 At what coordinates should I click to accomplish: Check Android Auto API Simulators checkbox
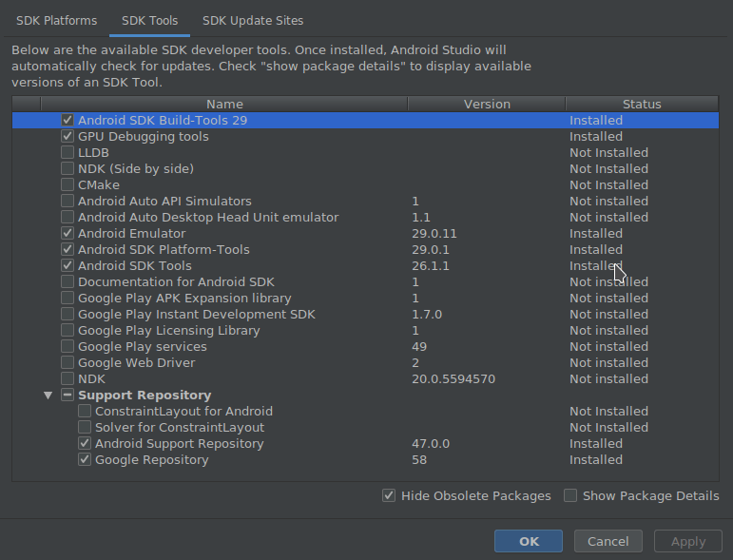(68, 201)
